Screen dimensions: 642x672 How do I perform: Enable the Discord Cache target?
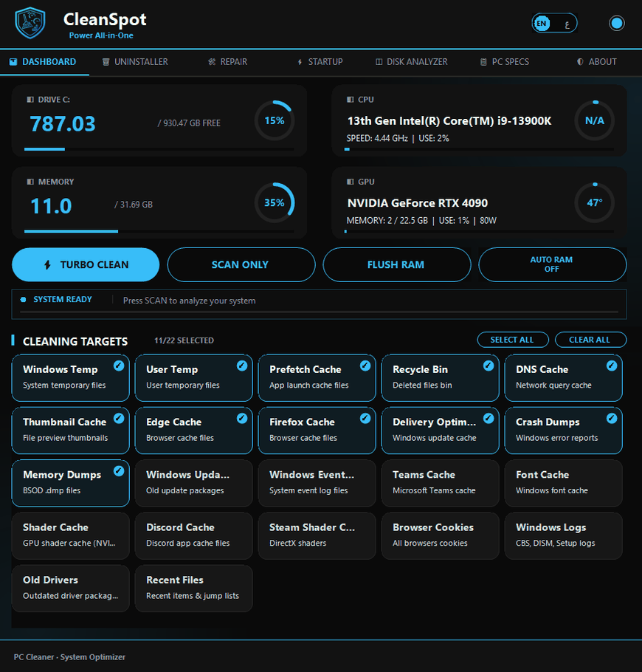click(x=193, y=535)
